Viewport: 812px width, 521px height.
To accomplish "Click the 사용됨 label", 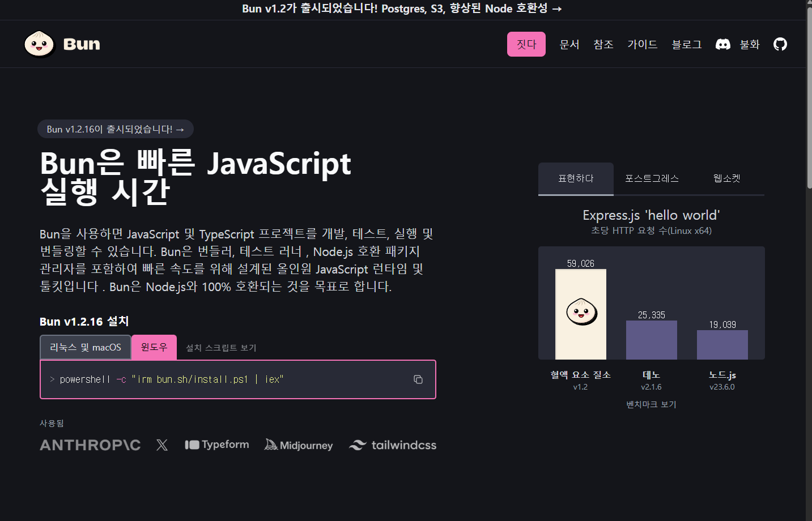I will (x=52, y=423).
